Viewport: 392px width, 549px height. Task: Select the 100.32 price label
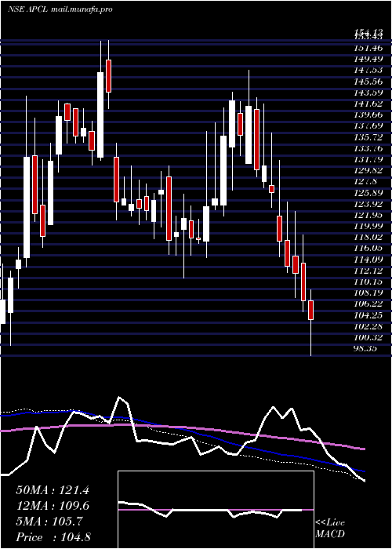pyautogui.click(x=368, y=337)
